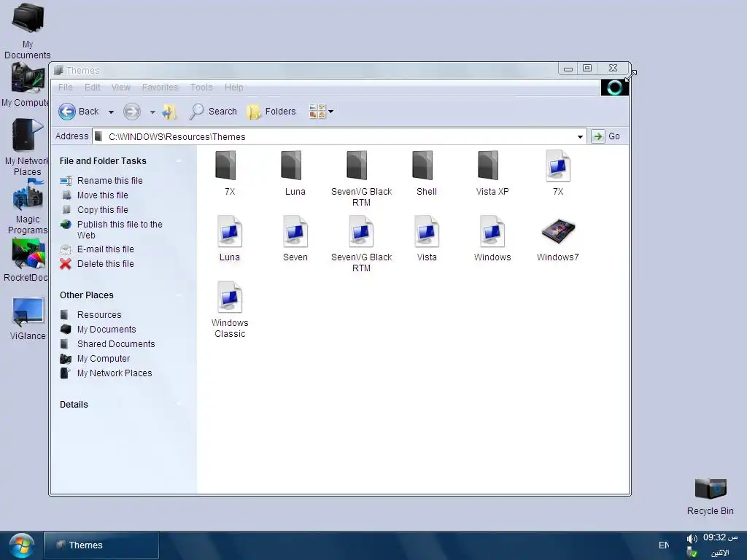
Task: Open the Help menu
Action: (x=234, y=87)
